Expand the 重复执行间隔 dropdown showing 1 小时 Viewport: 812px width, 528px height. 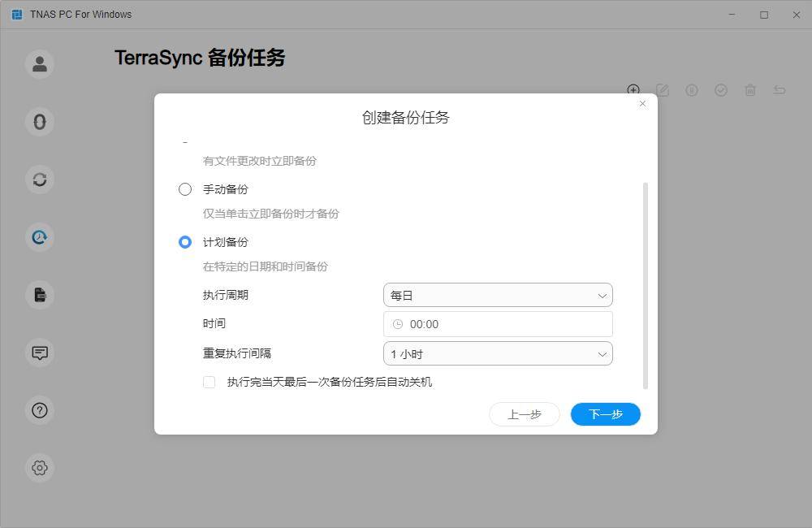tap(497, 353)
